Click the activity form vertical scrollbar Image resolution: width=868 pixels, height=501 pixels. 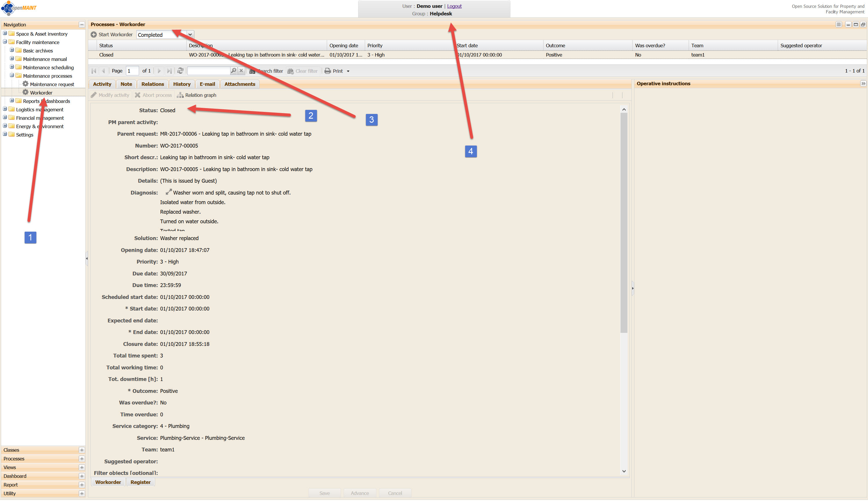click(x=624, y=220)
